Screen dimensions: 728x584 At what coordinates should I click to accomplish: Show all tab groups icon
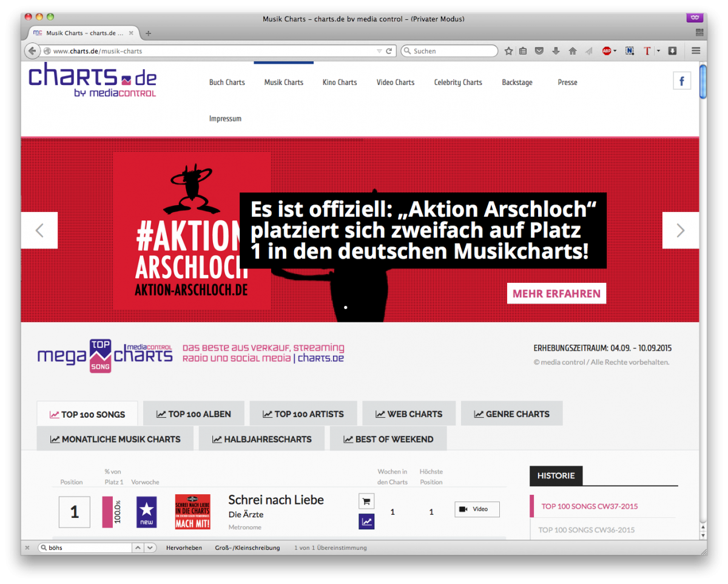(x=699, y=33)
